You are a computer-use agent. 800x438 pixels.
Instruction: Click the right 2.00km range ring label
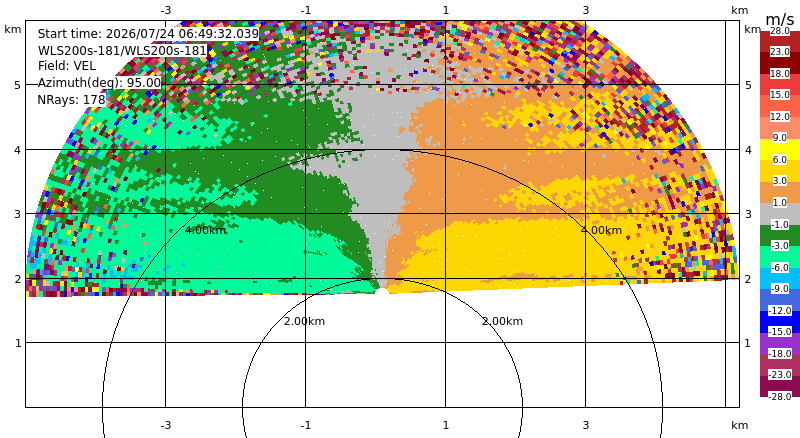503,321
